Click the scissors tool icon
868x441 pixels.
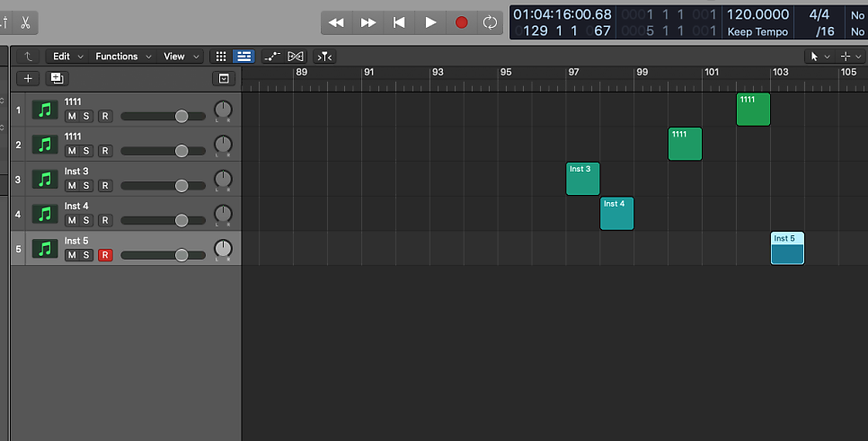(x=25, y=22)
